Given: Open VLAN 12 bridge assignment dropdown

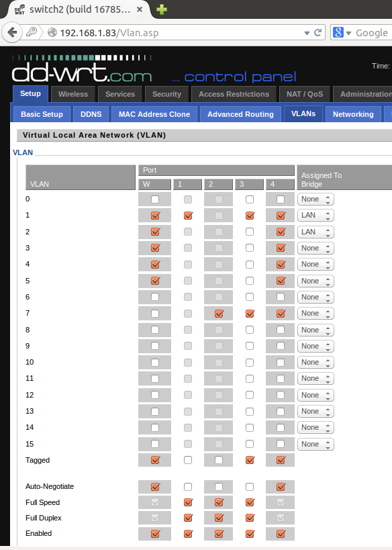Looking at the screenshot, I should pyautogui.click(x=315, y=396).
